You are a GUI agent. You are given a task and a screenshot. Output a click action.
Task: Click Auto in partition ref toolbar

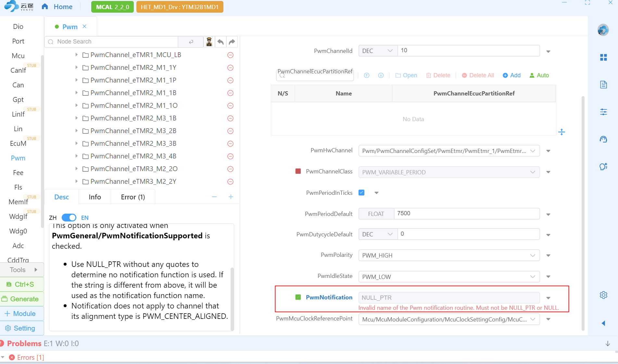[539, 75]
